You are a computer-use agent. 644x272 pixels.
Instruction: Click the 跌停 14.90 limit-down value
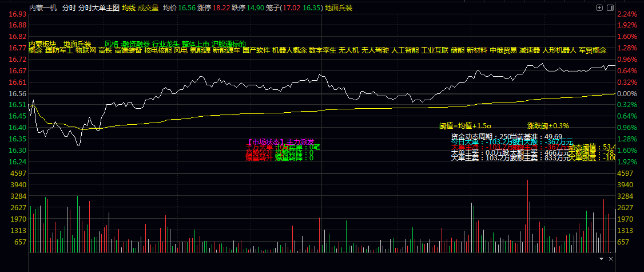[x=248, y=8]
